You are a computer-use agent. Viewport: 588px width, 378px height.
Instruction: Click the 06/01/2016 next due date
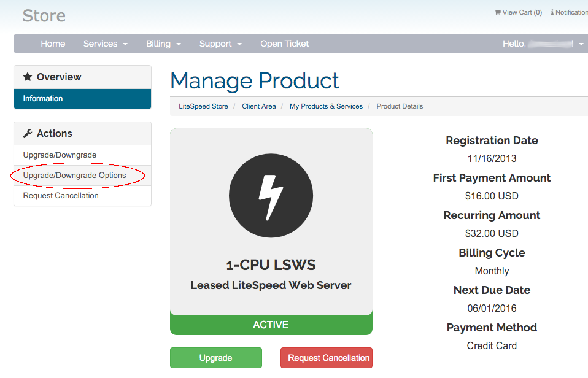click(x=492, y=308)
